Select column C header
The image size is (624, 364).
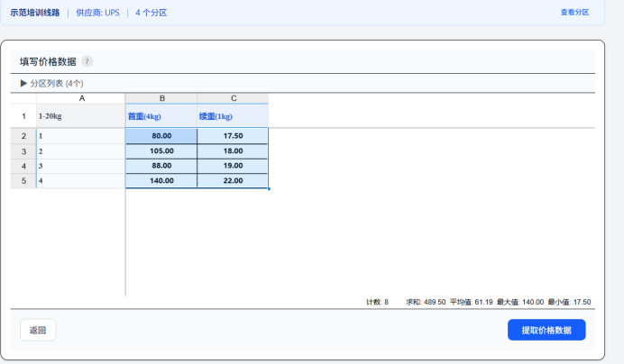click(233, 98)
